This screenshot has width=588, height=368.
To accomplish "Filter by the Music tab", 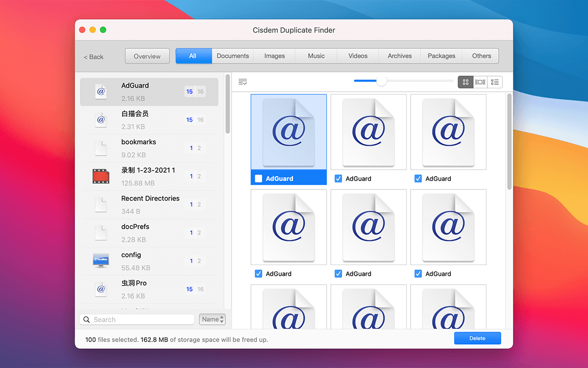I will pyautogui.click(x=316, y=56).
